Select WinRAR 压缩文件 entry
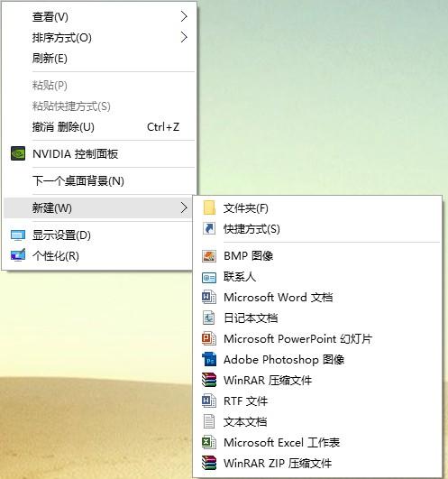448x479 pixels. point(317,380)
